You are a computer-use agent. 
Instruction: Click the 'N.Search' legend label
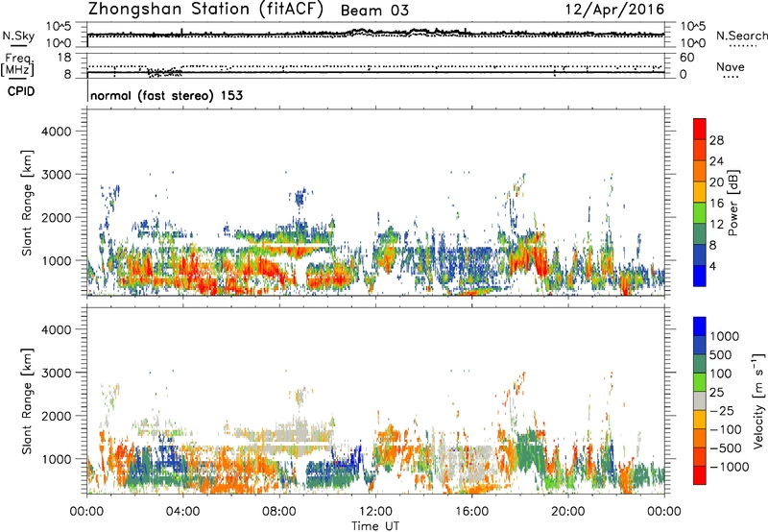[742, 36]
